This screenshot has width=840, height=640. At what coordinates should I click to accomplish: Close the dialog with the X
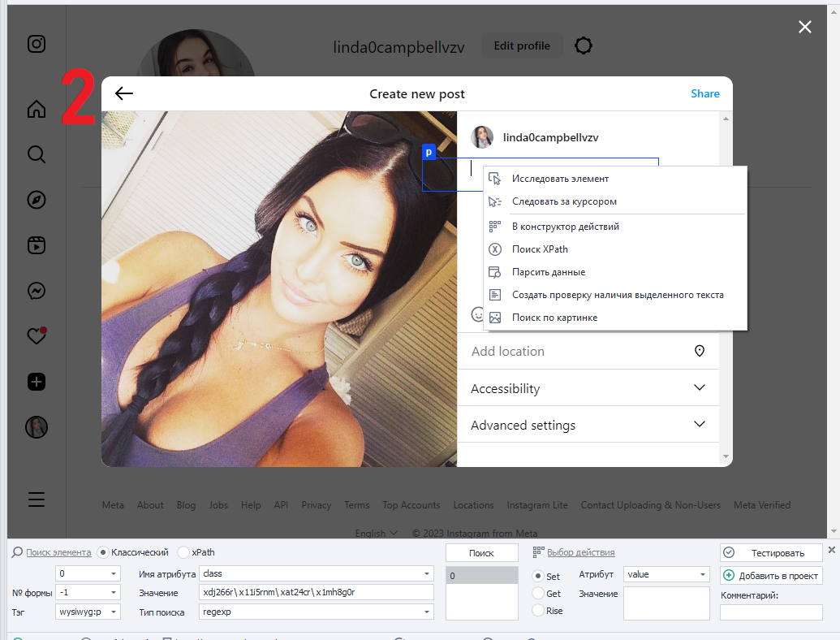pos(804,27)
